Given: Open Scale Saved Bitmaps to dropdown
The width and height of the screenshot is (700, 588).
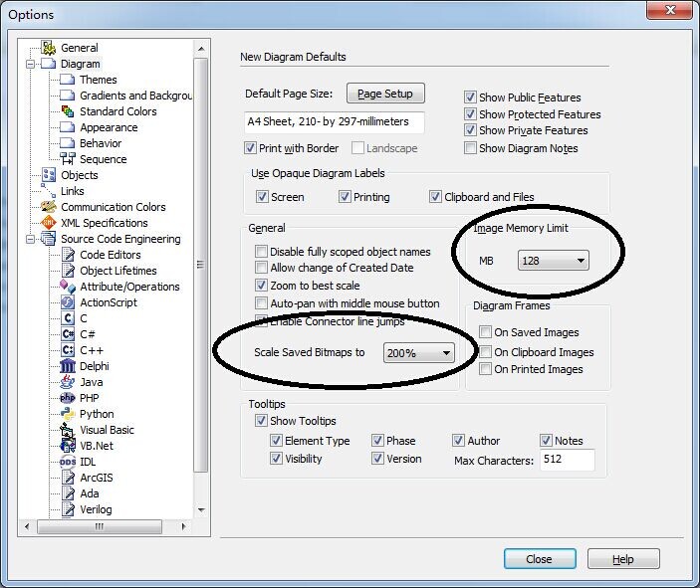Looking at the screenshot, I should [x=419, y=353].
